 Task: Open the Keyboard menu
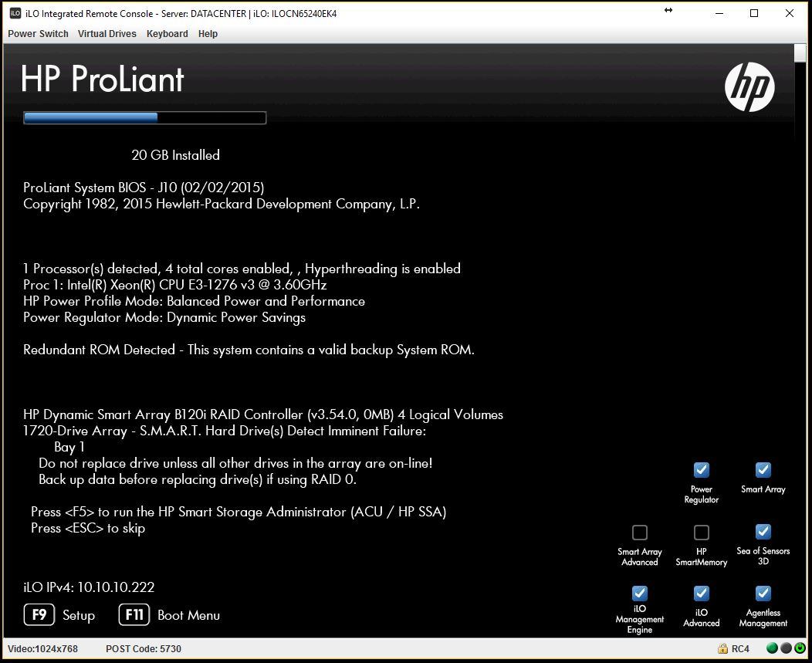pyautogui.click(x=167, y=34)
